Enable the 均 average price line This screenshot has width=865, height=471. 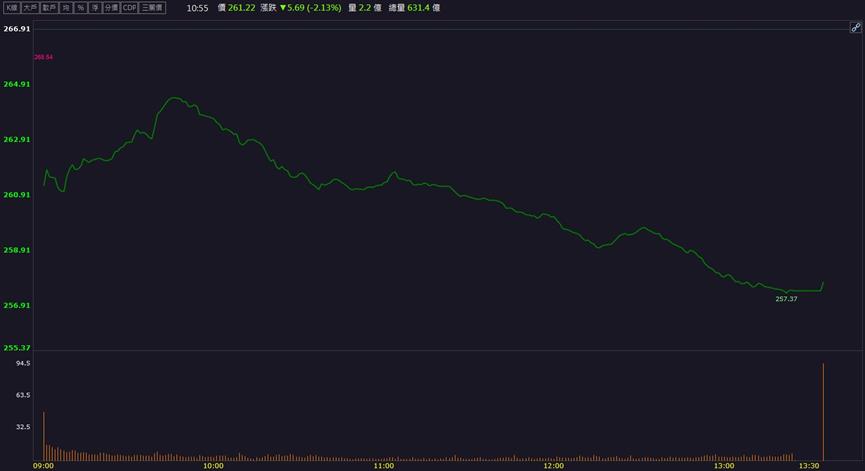click(x=66, y=8)
